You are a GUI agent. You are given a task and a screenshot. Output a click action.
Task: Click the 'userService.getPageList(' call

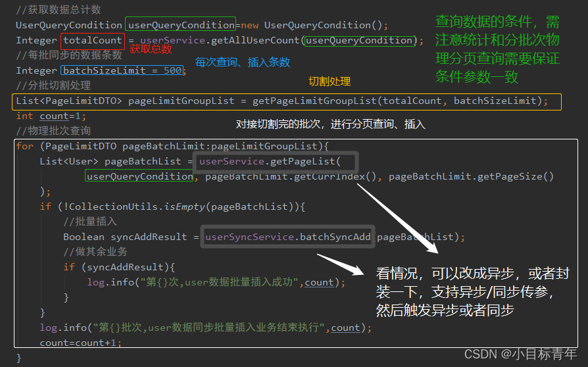click(270, 161)
